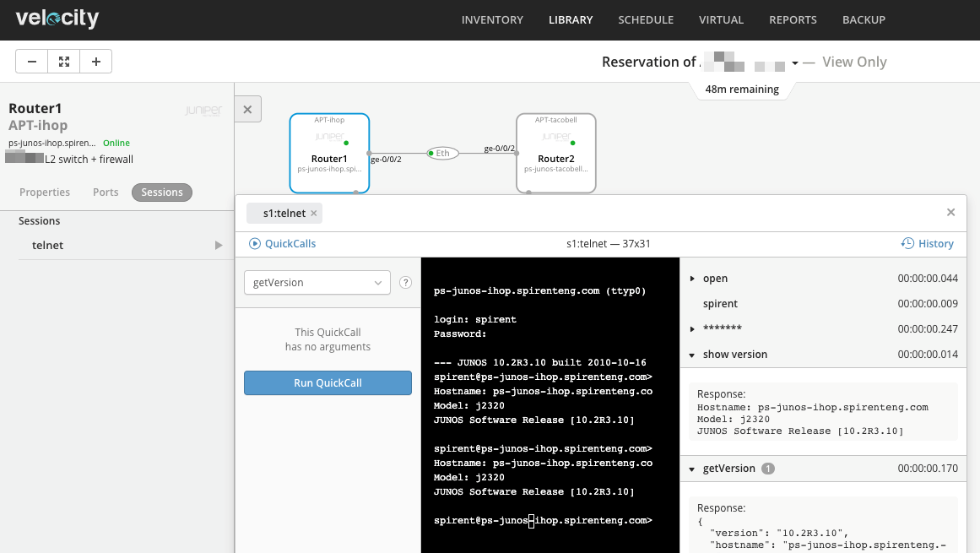This screenshot has height=553, width=980.
Task: Click L2 switch + firewall text
Action: [89, 160]
